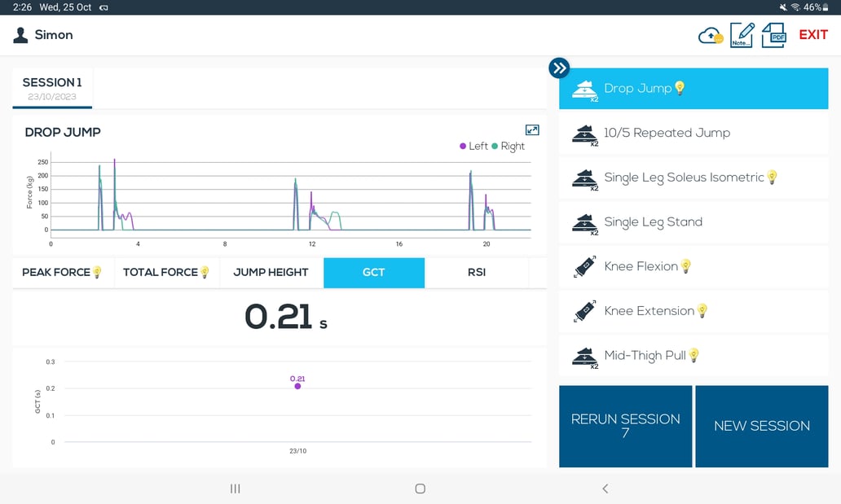This screenshot has height=504, width=841.
Task: Collapse the test list side panel
Action: coord(559,68)
